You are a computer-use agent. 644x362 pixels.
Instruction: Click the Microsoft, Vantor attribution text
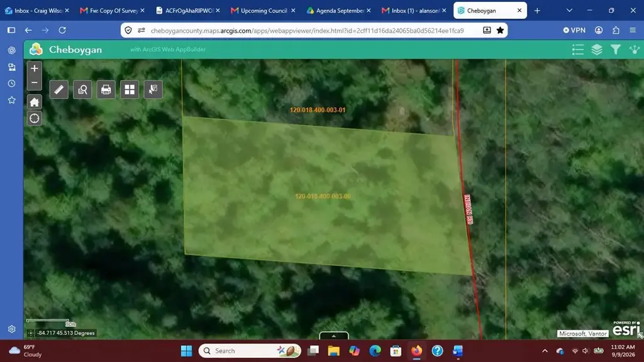(x=583, y=334)
